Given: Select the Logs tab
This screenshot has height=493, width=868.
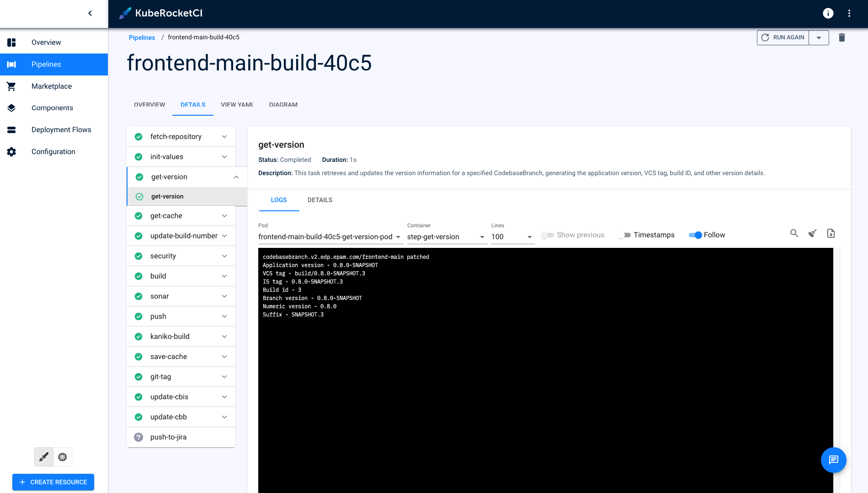Looking at the screenshot, I should tap(279, 200).
